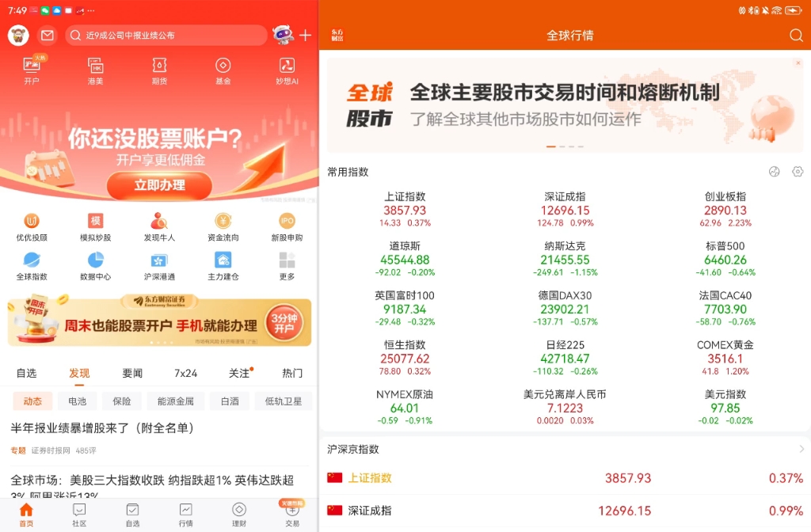Open the 上证指数 tile in 常用指数
Viewport: 811px width, 532px height.
(x=405, y=209)
